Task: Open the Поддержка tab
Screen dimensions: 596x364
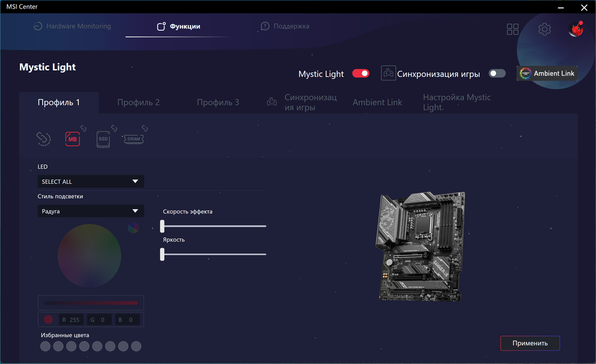Action: pyautogui.click(x=285, y=26)
